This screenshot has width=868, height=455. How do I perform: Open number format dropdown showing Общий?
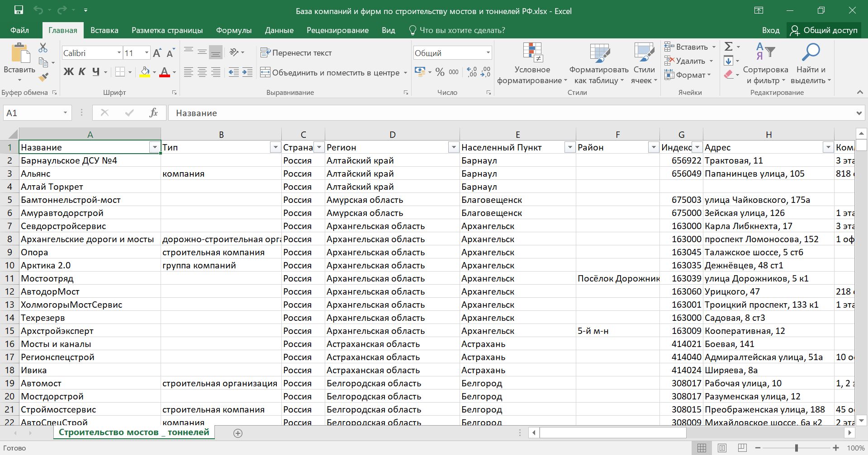tap(488, 53)
